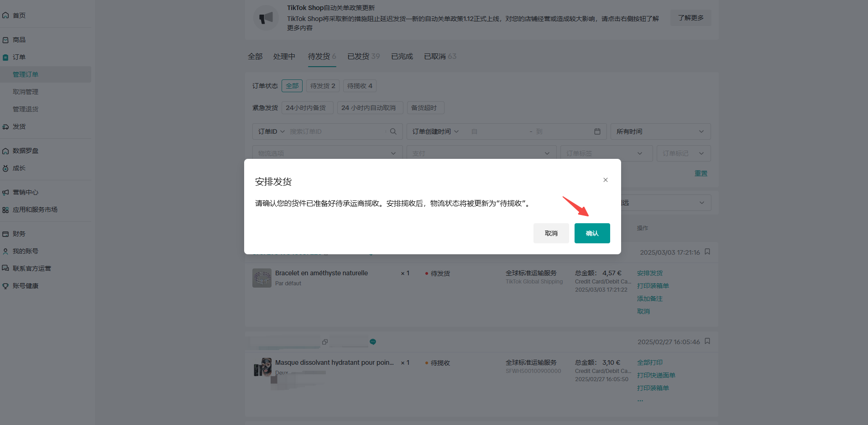Screen dimensions: 868x425
Task: Switch to the 已取消 tab
Action: pos(440,56)
